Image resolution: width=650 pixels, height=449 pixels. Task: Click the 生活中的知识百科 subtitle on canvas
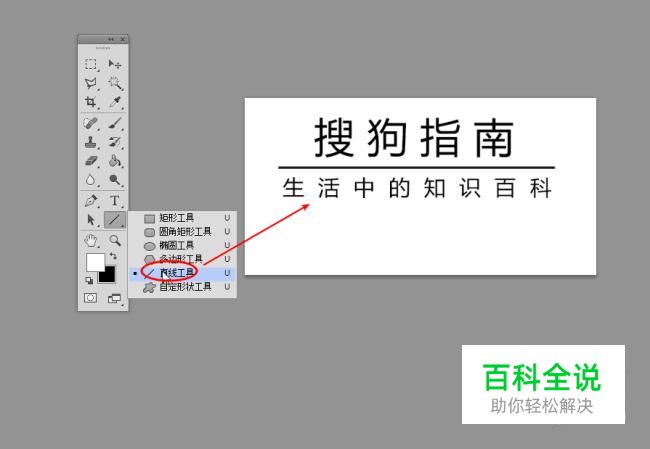[x=417, y=188]
